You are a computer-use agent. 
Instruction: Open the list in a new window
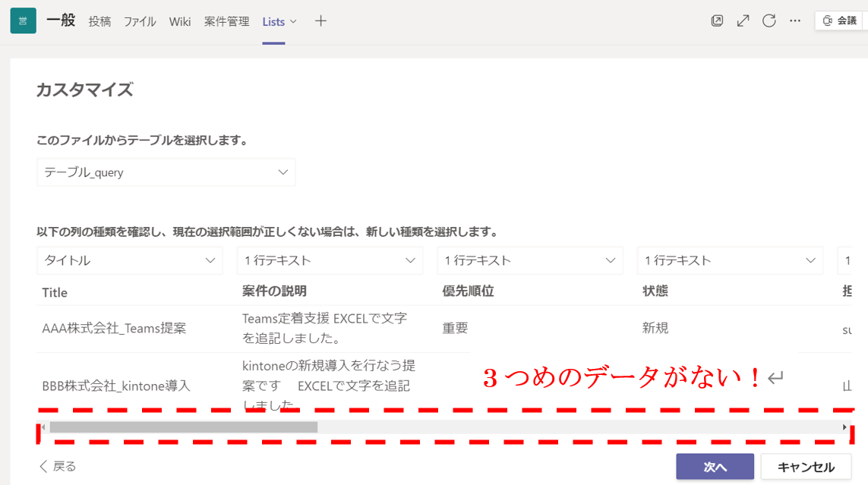pos(717,20)
